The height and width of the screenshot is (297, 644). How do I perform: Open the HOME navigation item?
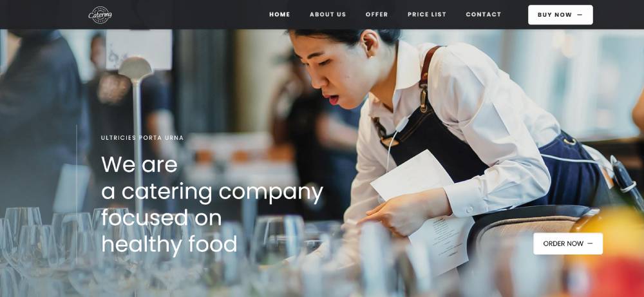point(279,14)
